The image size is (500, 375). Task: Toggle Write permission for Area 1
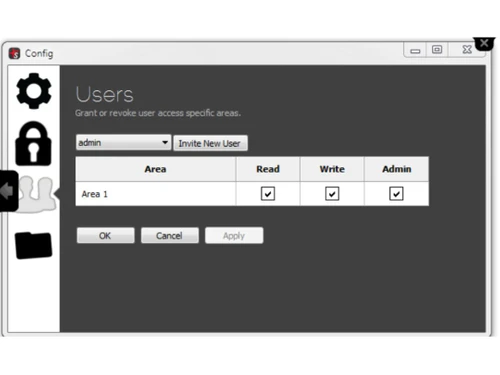332,194
